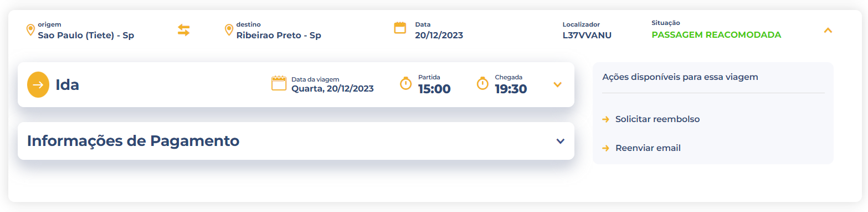Expand the Ida trip details chevron
868x212 pixels.
(558, 85)
